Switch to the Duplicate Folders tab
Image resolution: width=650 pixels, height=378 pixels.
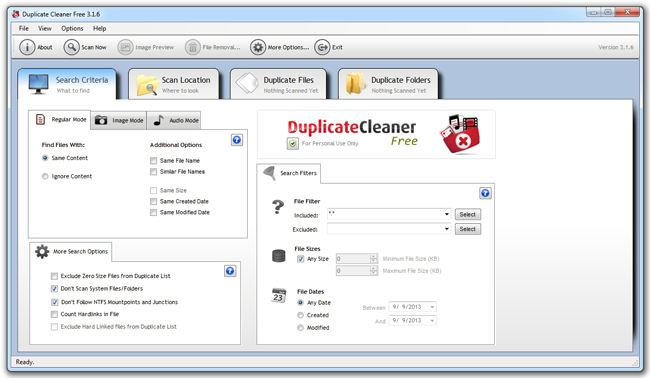point(388,84)
